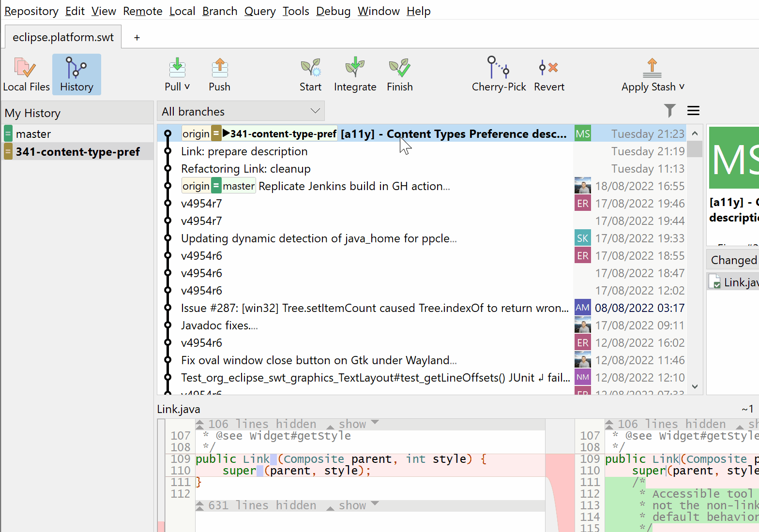Click the Finish feature icon
The image size is (759, 532).
click(x=400, y=68)
